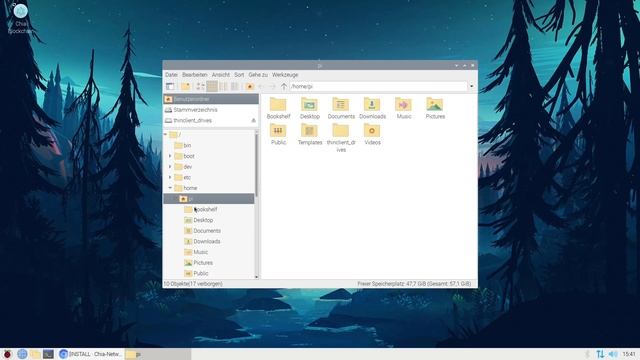640x360 pixels.
Task: Select the pi folder in tree
Action: click(209, 199)
